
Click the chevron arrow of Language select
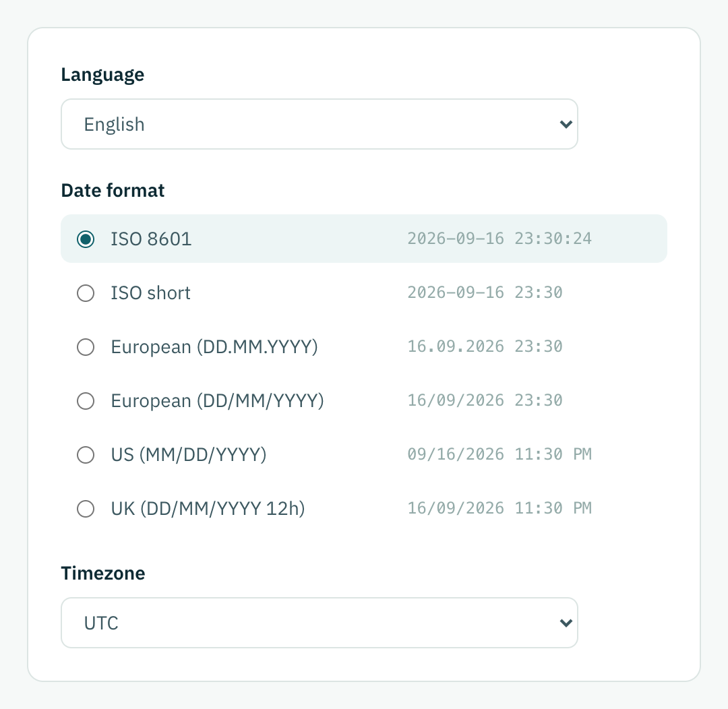pos(566,125)
